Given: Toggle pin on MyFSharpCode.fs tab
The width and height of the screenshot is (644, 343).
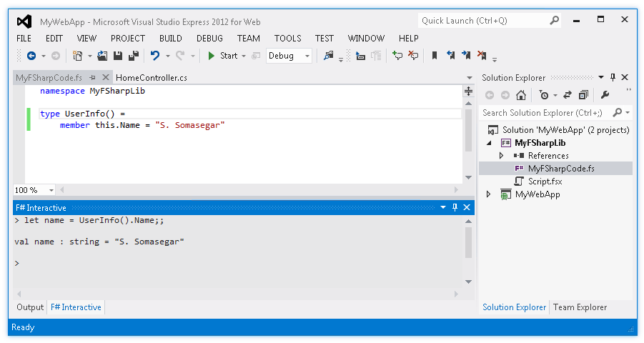Looking at the screenshot, I should pyautogui.click(x=92, y=77).
